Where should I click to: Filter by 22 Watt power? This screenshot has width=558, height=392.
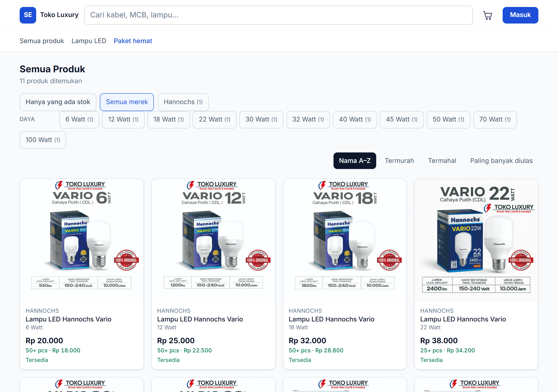215,120
